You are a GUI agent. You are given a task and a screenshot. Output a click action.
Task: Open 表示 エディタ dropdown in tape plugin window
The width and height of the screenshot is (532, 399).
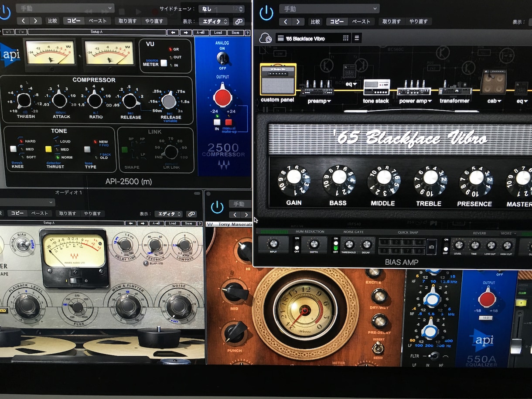pyautogui.click(x=168, y=214)
